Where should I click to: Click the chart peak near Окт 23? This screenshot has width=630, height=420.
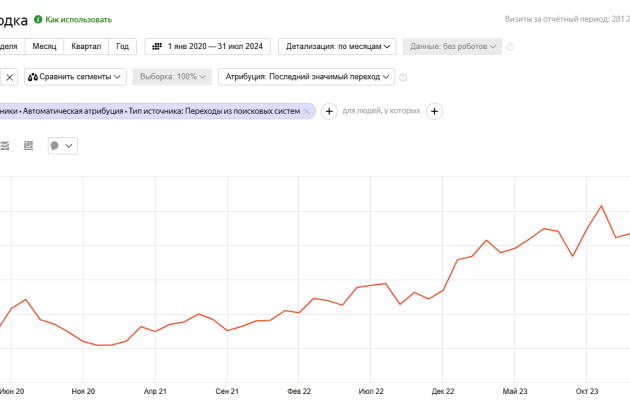(x=601, y=206)
